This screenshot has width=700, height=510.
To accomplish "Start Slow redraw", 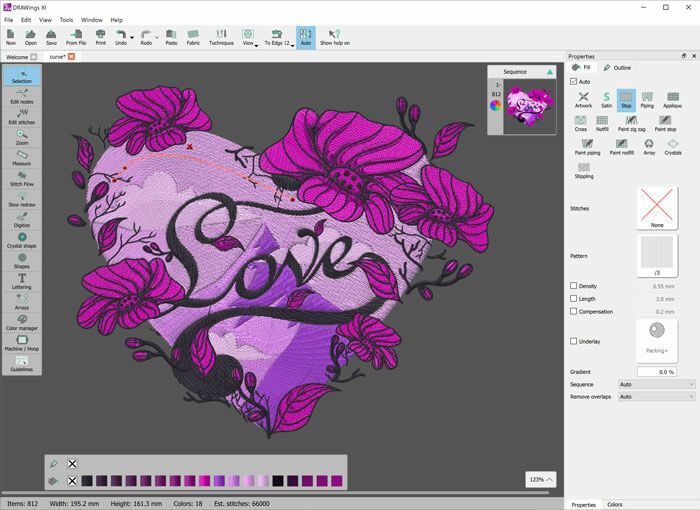I will (x=21, y=199).
